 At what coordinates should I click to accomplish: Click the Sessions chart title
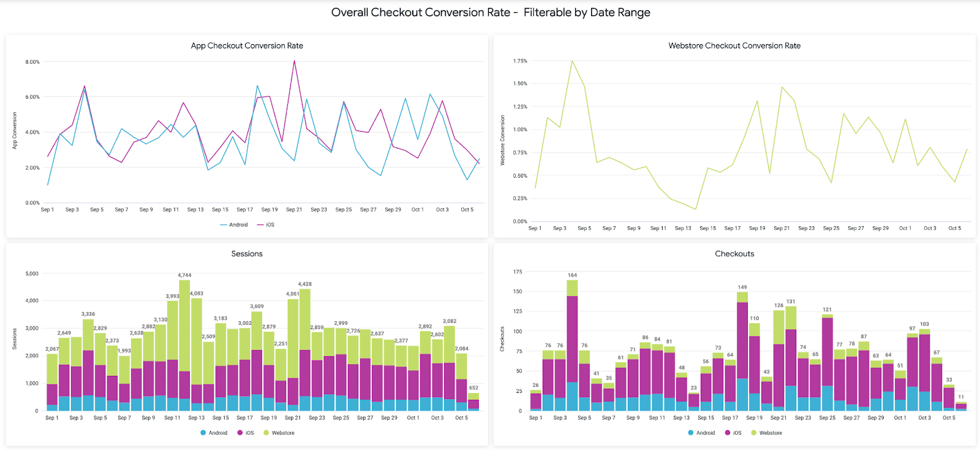(247, 254)
